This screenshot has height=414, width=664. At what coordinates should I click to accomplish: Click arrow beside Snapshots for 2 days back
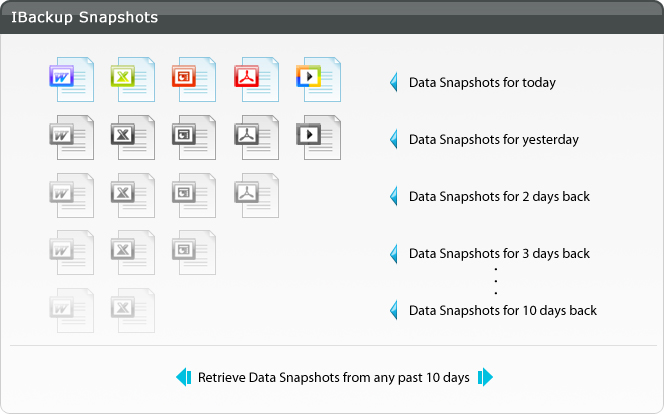tap(394, 196)
